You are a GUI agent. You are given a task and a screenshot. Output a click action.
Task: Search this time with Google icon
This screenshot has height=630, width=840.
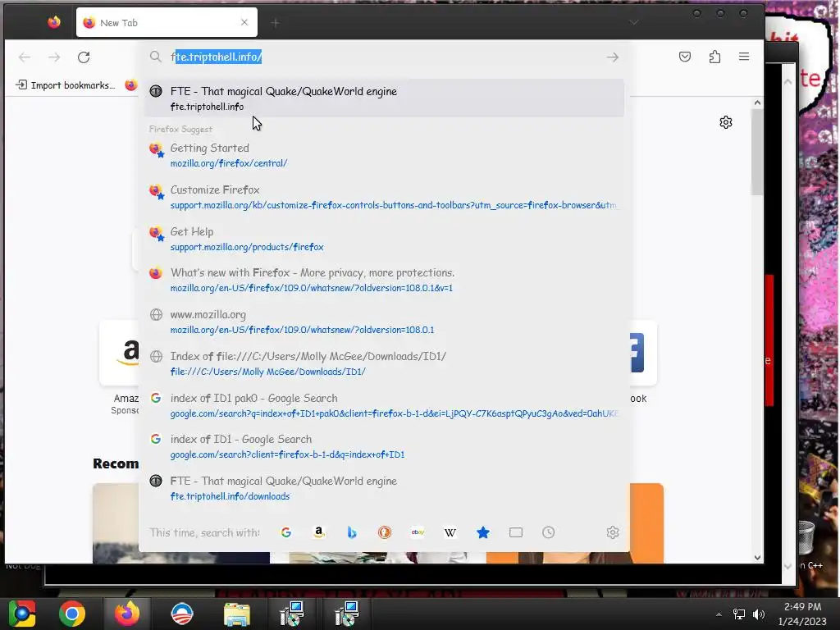pyautogui.click(x=286, y=532)
